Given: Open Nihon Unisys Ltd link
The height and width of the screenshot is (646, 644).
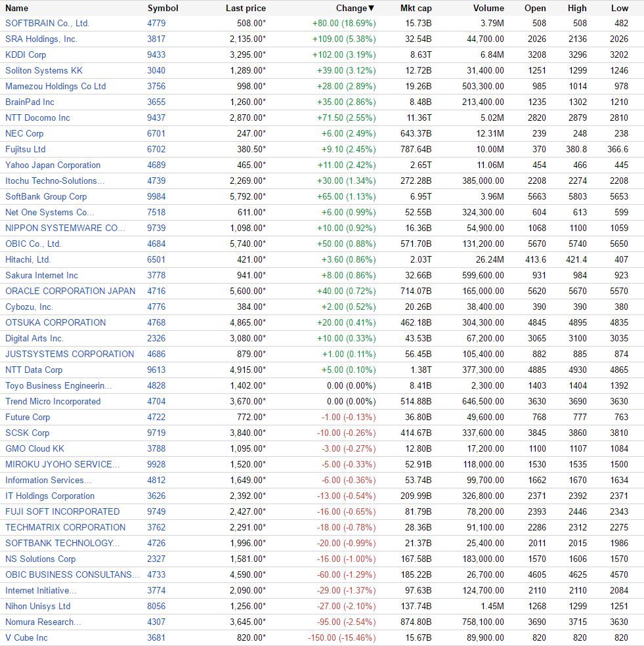Looking at the screenshot, I should (x=38, y=607).
